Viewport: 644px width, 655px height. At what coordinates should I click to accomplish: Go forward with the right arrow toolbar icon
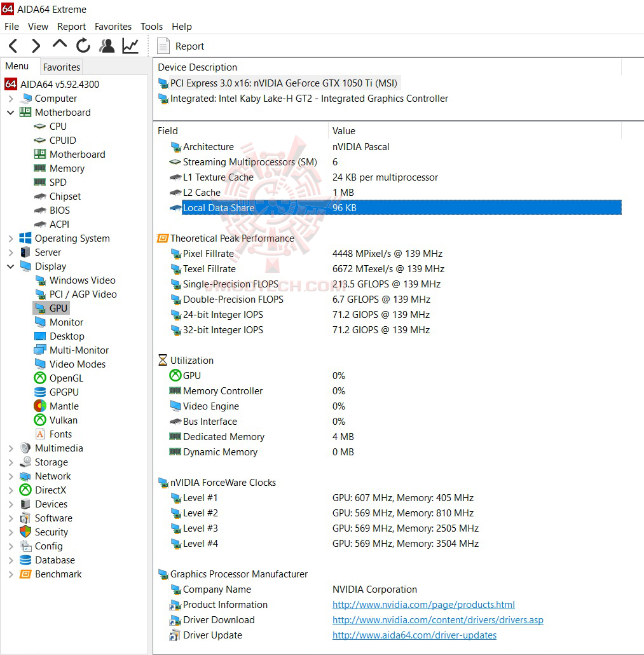36,46
